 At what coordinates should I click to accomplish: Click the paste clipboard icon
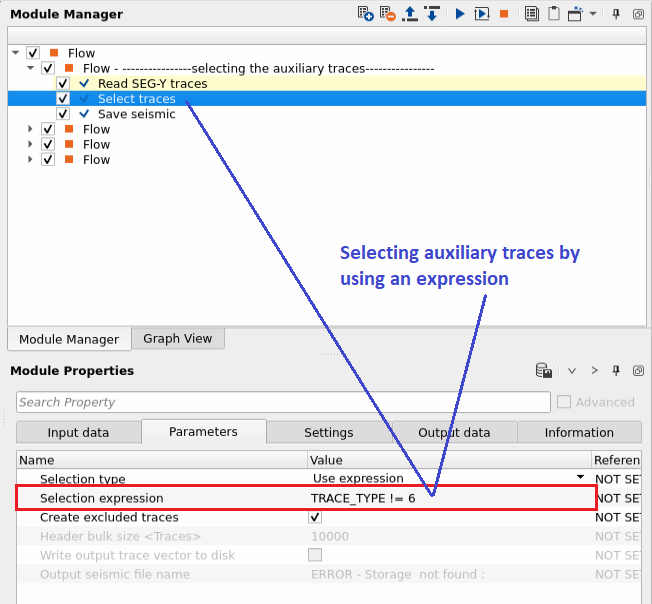(x=552, y=14)
